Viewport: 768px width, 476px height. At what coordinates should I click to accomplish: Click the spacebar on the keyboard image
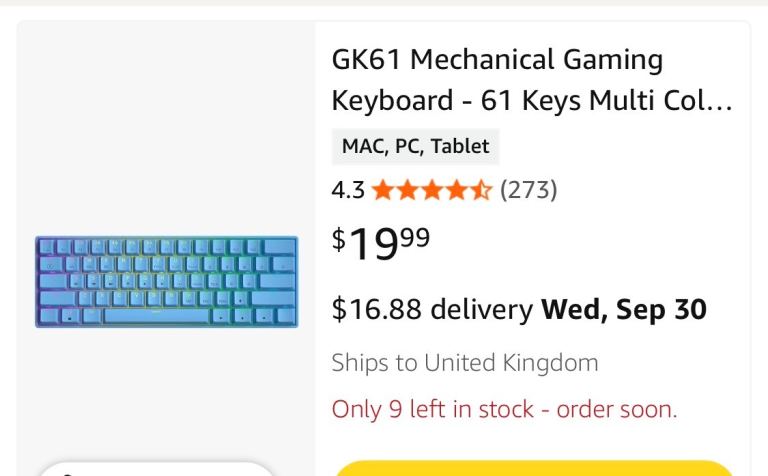(x=157, y=315)
